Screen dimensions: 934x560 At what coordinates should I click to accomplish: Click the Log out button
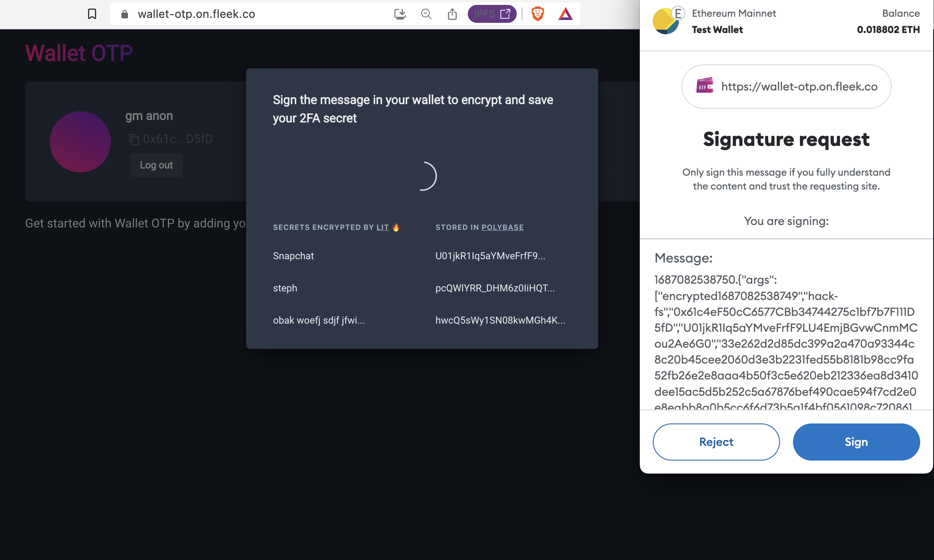156,165
